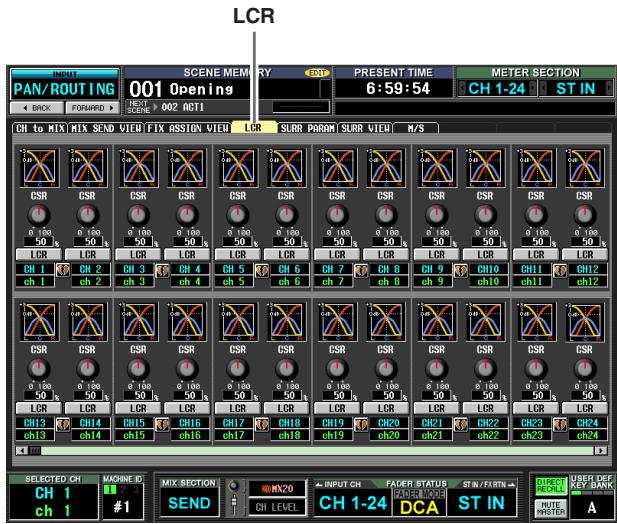
Task: Click the pairing heart icon between CH17 and CH18
Action: pos(262,424)
